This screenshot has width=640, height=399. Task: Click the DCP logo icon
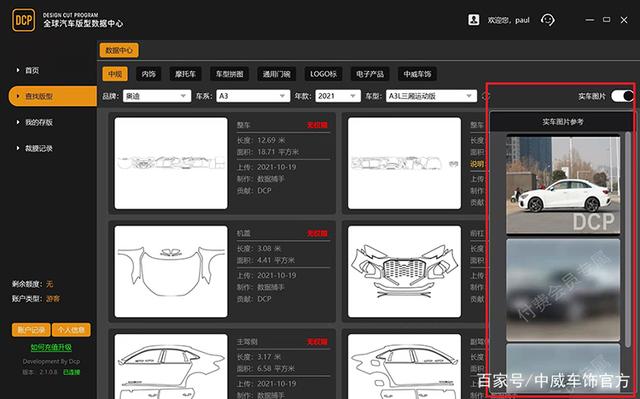pos(24,20)
